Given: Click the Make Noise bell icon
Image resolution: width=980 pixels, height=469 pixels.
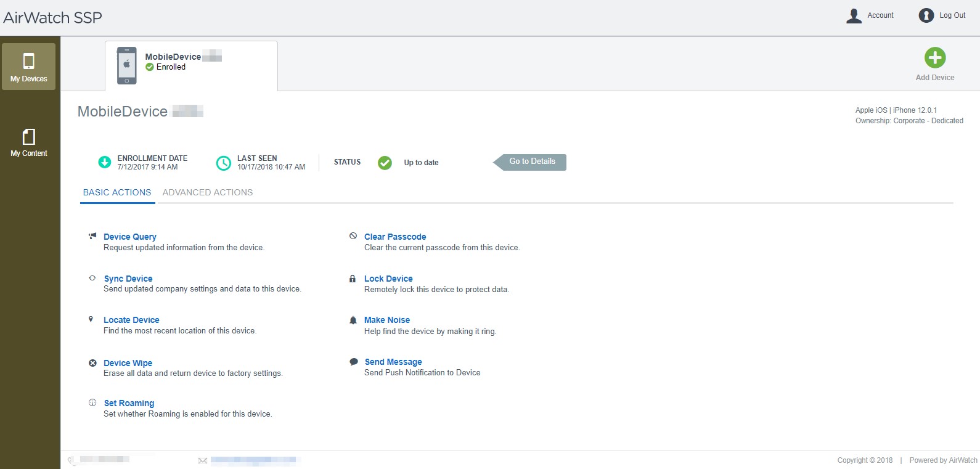Looking at the screenshot, I should [x=353, y=320].
